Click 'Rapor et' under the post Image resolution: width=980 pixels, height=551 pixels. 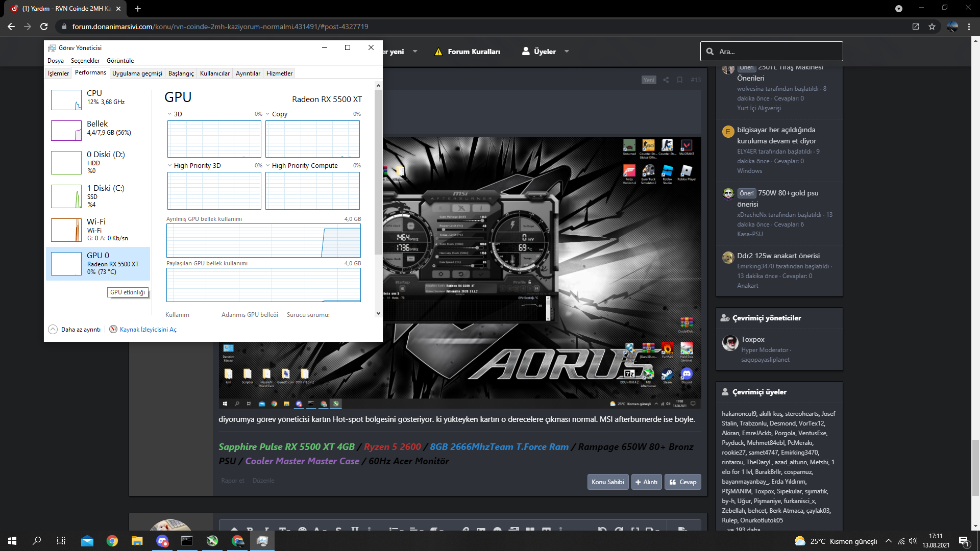click(232, 481)
